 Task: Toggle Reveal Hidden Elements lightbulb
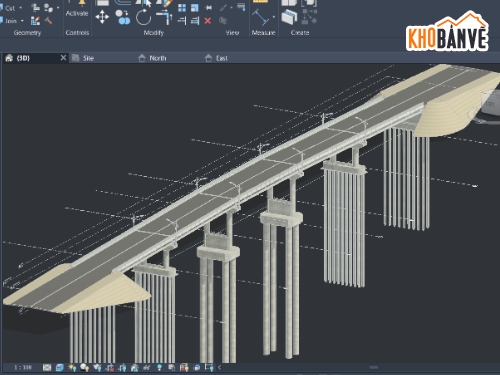click(x=159, y=367)
